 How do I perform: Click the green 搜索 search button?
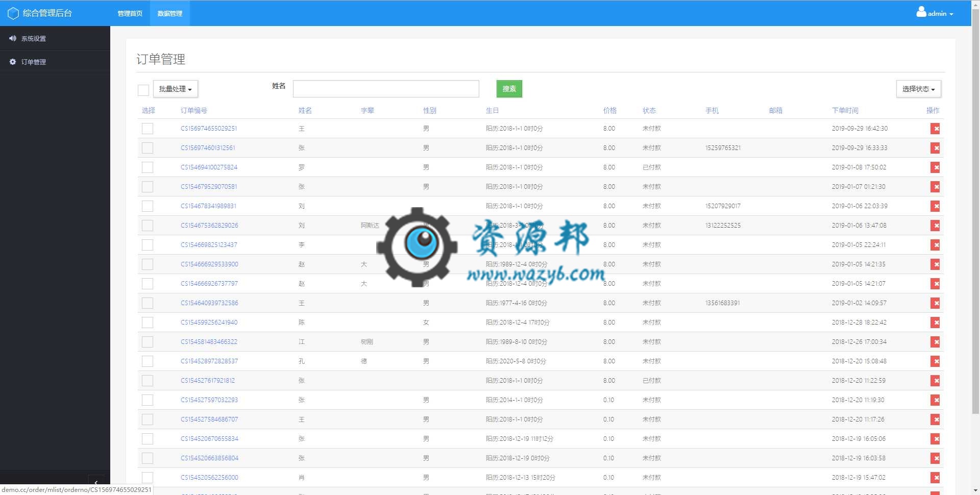pos(509,89)
